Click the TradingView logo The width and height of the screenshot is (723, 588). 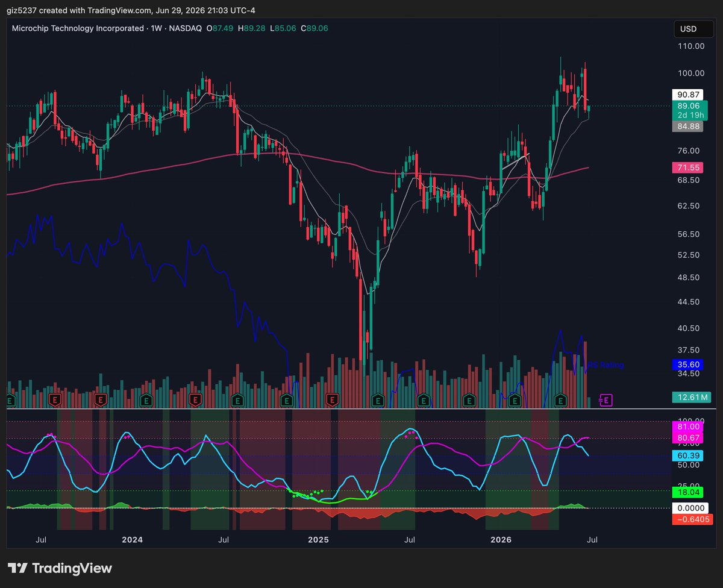coord(60,568)
